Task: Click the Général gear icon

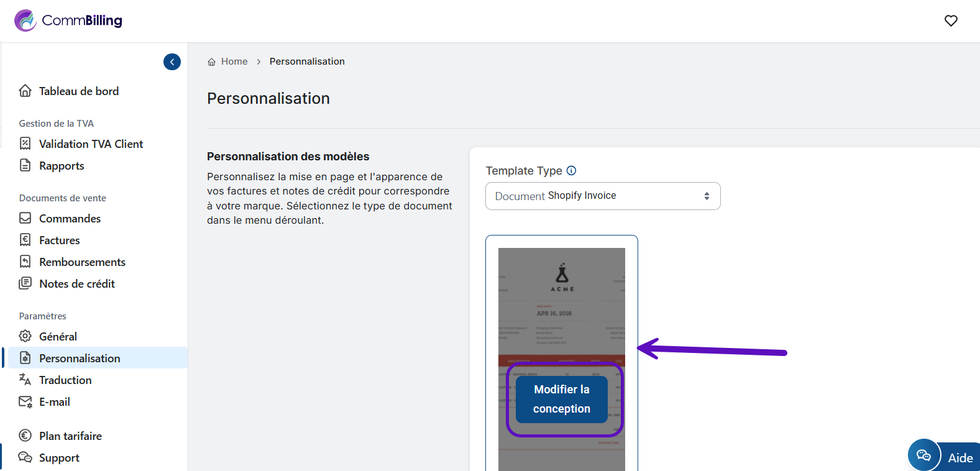Action: (25, 336)
